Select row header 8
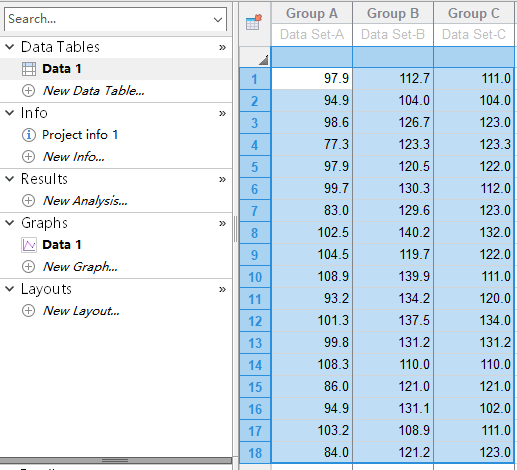This screenshot has height=470, width=517. pos(255,233)
